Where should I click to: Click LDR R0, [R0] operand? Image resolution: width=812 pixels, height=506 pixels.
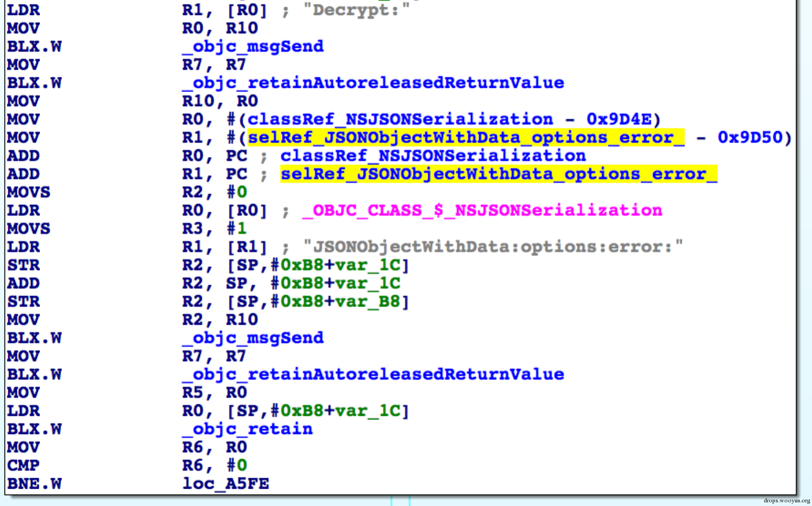pyautogui.click(x=224, y=210)
